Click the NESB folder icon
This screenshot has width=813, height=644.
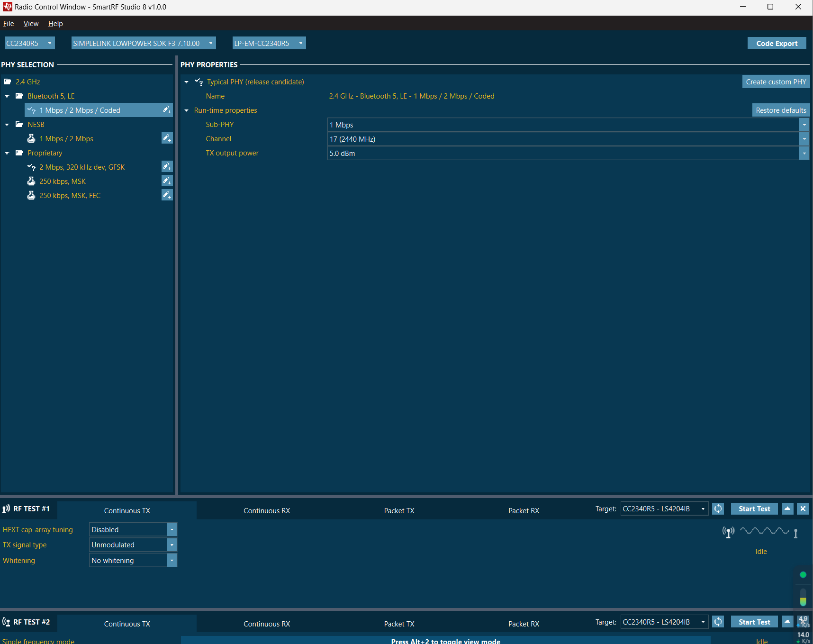click(x=19, y=124)
